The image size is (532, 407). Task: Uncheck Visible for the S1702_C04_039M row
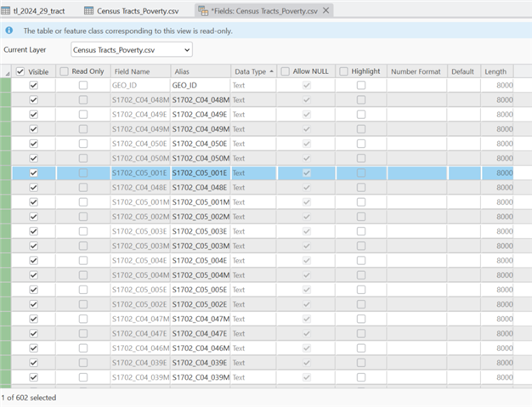[34, 377]
